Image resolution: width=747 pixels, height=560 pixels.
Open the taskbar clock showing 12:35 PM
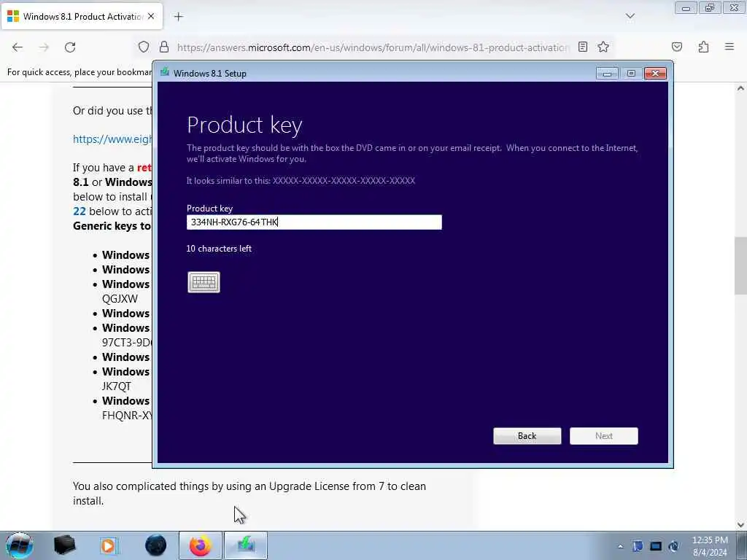point(710,546)
